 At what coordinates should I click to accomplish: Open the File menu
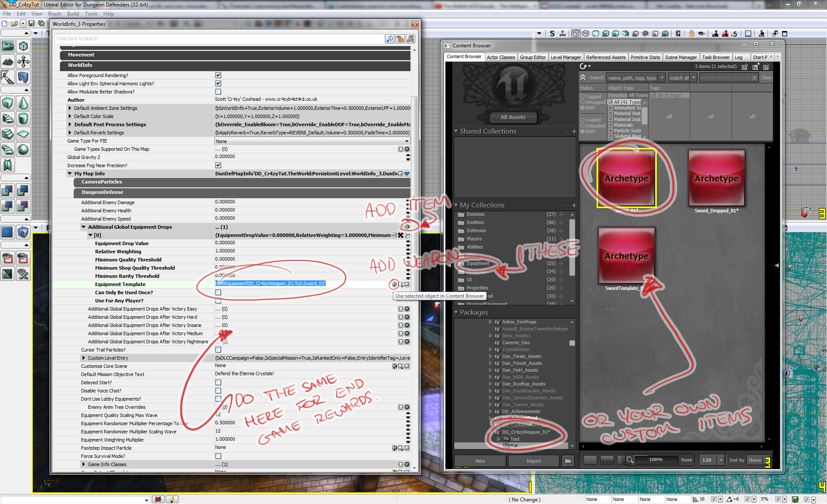(7, 14)
